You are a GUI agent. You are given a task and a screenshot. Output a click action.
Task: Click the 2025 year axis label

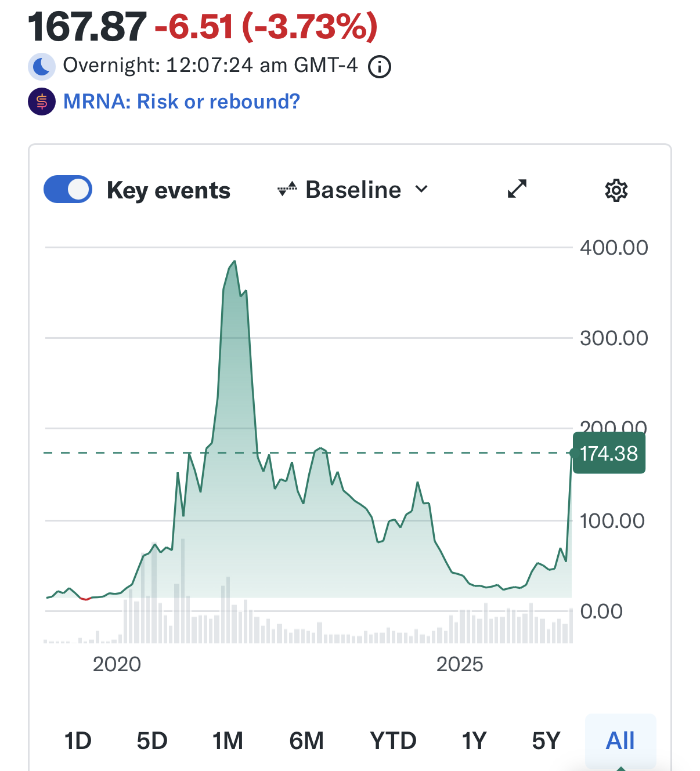pyautogui.click(x=460, y=664)
